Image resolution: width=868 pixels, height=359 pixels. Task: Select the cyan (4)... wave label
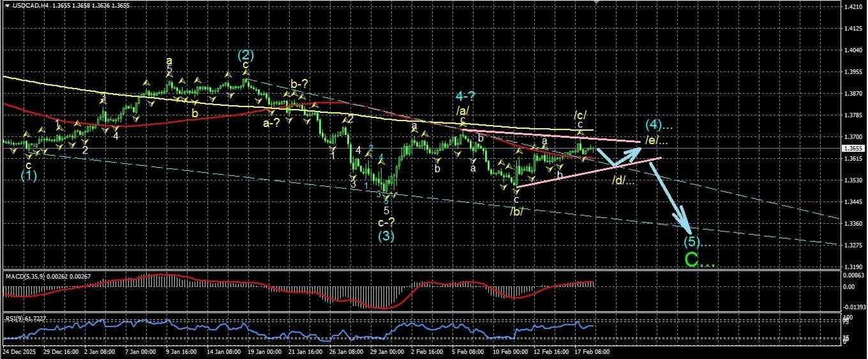pos(658,124)
